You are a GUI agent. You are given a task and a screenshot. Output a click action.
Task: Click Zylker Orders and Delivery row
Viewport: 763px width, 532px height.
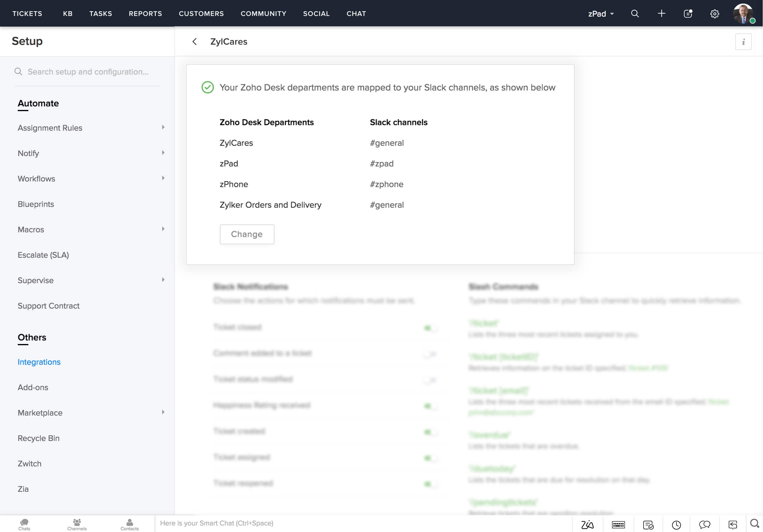coord(270,205)
